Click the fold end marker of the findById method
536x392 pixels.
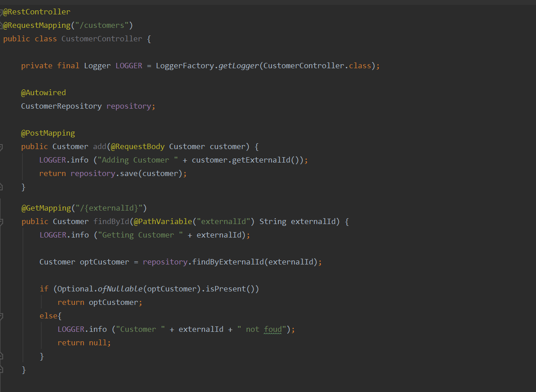click(x=1, y=370)
